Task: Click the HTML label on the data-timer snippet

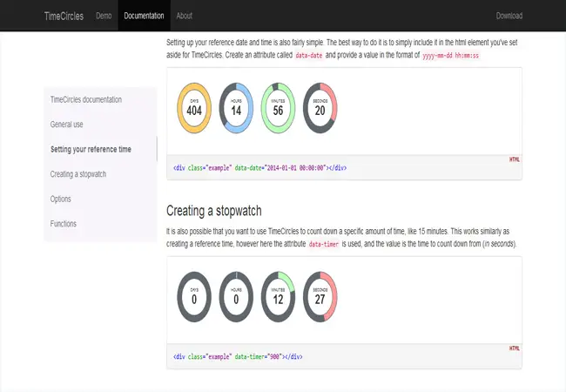Action: [515, 348]
